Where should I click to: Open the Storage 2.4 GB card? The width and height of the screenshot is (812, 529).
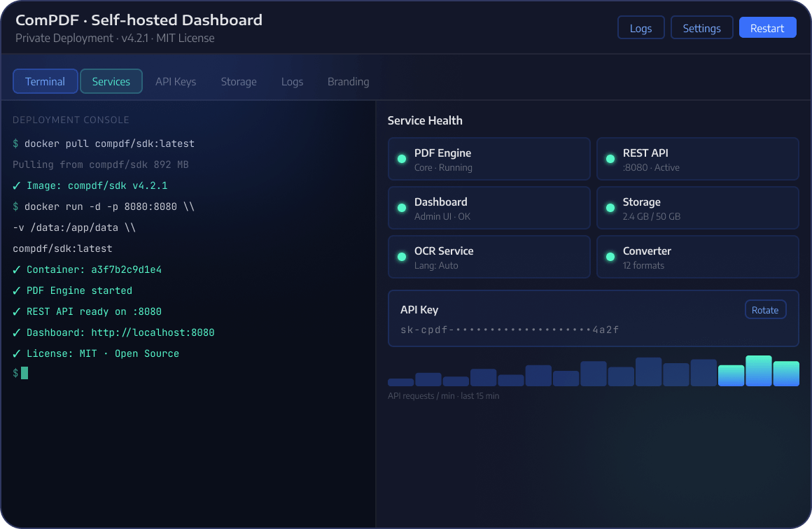tap(698, 208)
